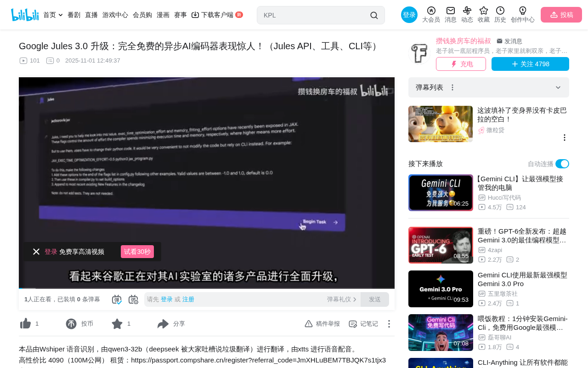The width and height of the screenshot is (588, 368).
Task: Open ad title 这波填补了变身界没有卡皮巴拉的空白
Action: tap(522, 115)
